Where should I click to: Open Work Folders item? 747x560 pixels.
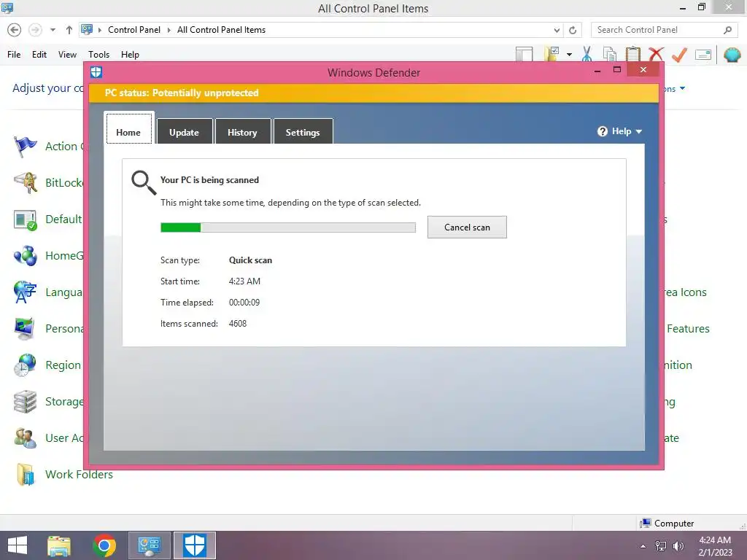tap(64, 474)
